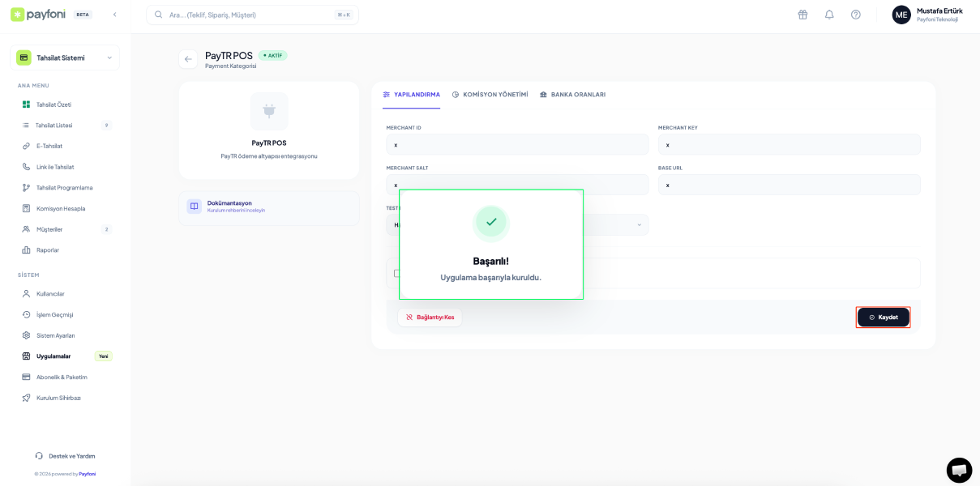Click the Bağlantıyı Kes button
980x486 pixels.
pos(430,318)
